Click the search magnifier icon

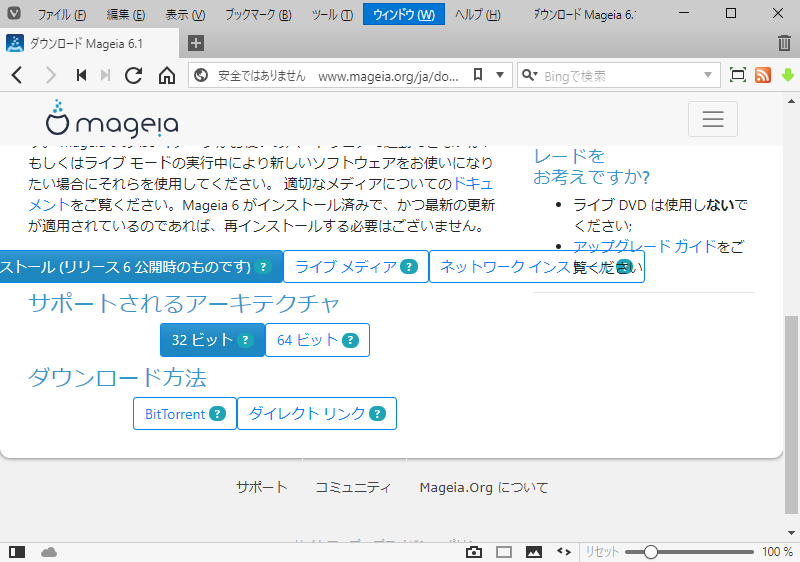pos(529,75)
